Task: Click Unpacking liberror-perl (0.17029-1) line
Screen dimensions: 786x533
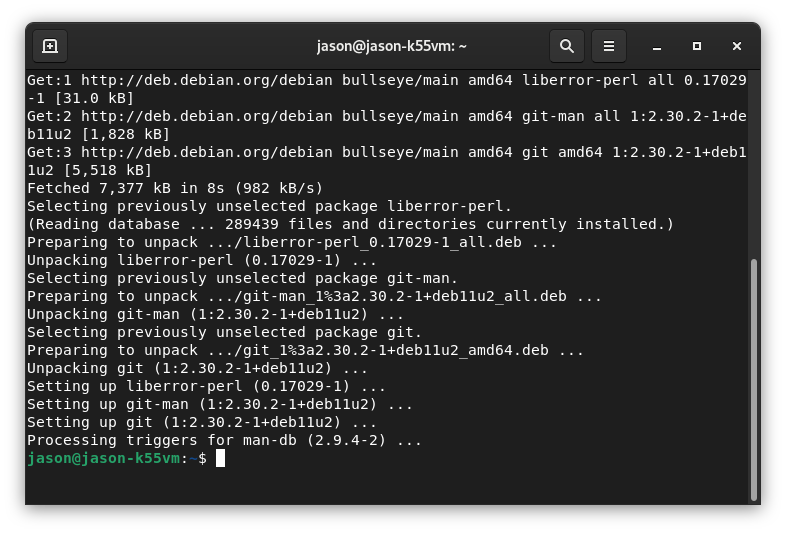Action: tap(202, 260)
